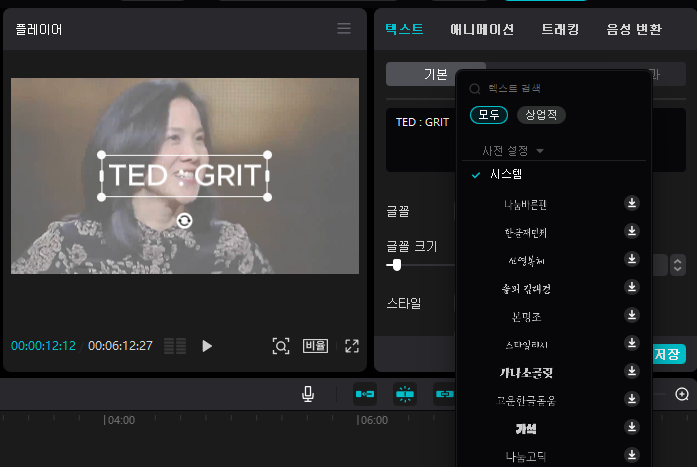Click the quality bars icon beside timecode
Viewport: 697px width, 467px height.
pos(175,346)
